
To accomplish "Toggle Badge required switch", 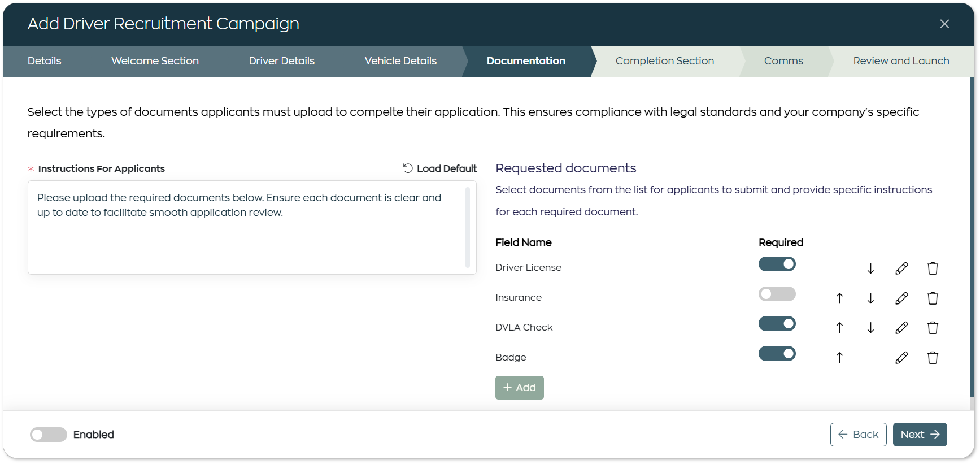I will coord(777,354).
